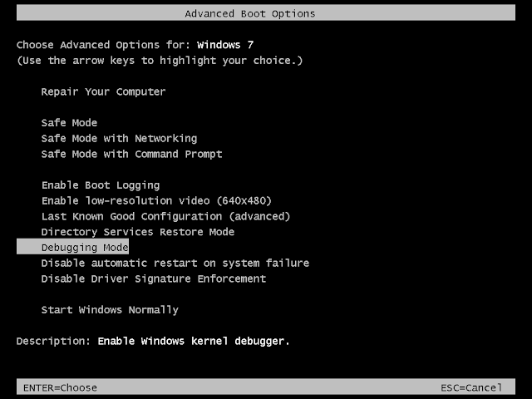Pick Safe Mode with Command Prompt
The height and width of the screenshot is (399, 532).
[131, 154]
